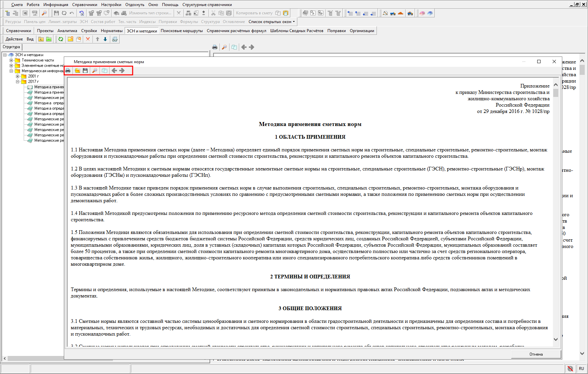Click the document's vertical scrollbar down arrow
The width and height of the screenshot is (588, 374).
click(x=556, y=339)
